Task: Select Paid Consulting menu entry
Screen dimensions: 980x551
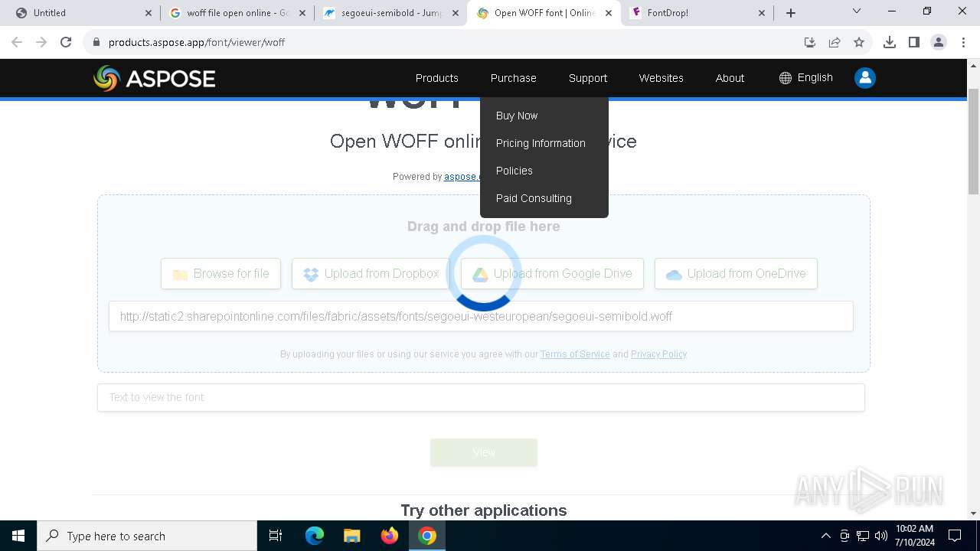Action: [x=534, y=198]
